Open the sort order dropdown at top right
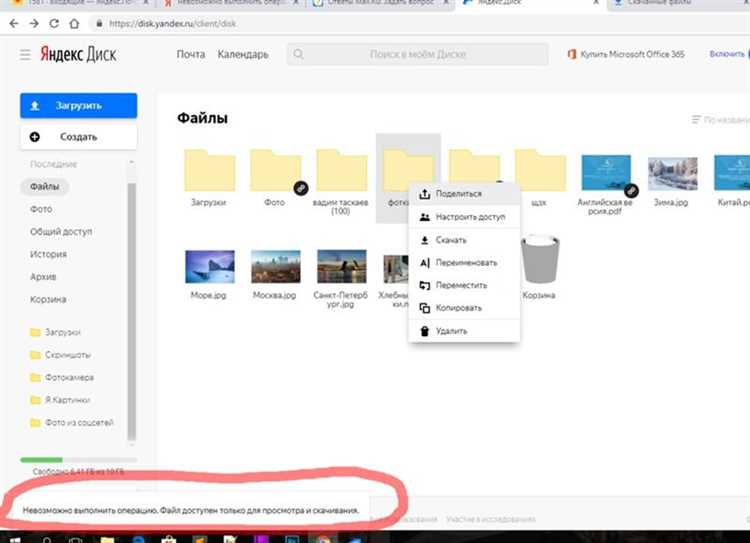 tap(720, 120)
